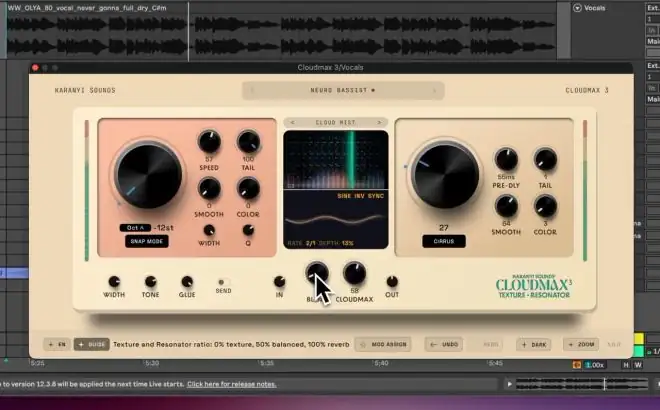This screenshot has height=410, width=660.
Task: Click the LFO RATE 2/1 value
Action: coord(311,243)
